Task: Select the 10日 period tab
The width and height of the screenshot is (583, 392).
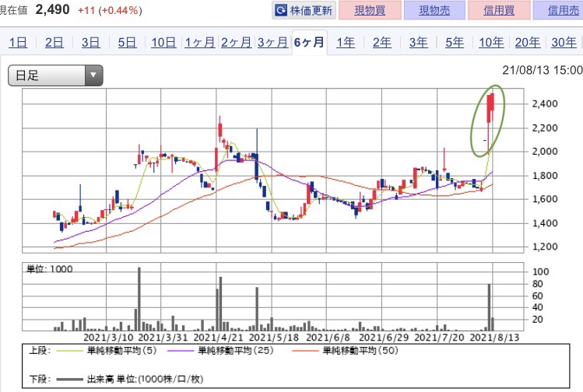Action: [163, 43]
